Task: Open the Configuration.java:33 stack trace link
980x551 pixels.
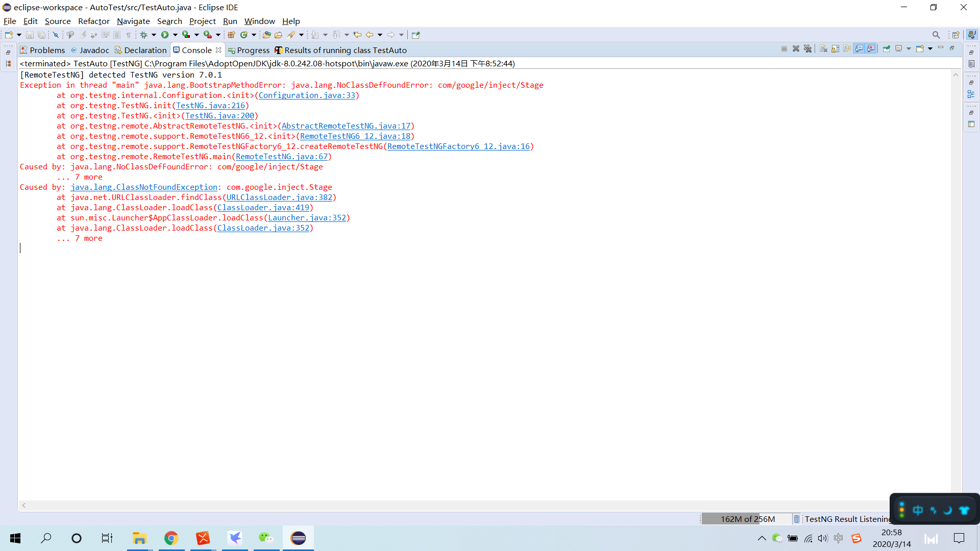Action: 307,95
